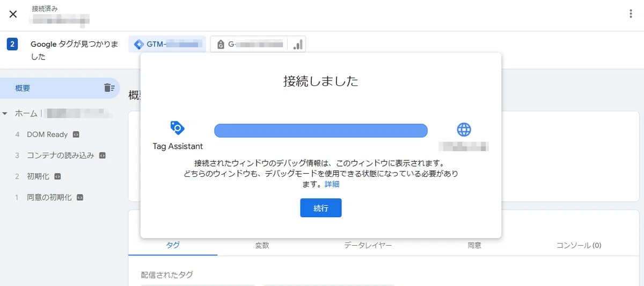Clear events with the delete list icon

[109, 88]
